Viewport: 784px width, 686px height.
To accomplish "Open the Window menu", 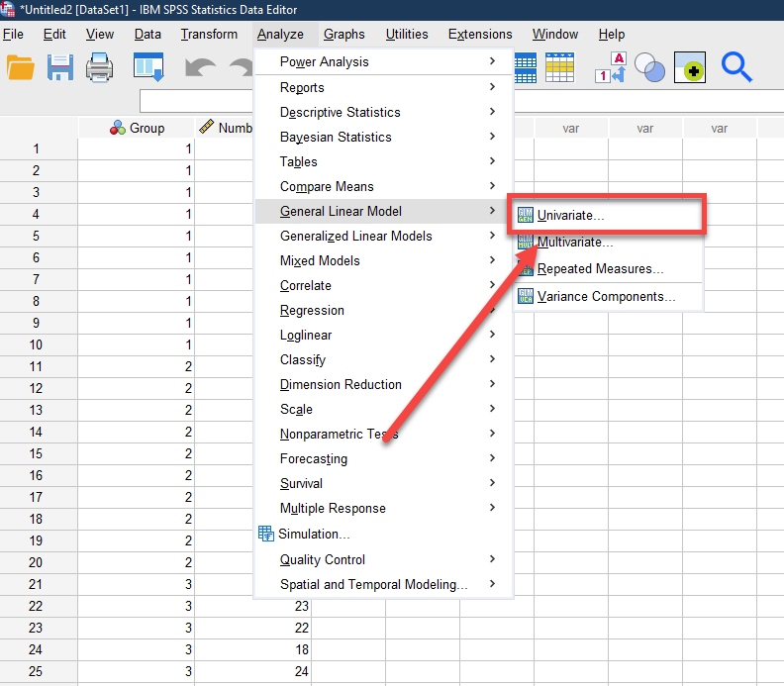I will pyautogui.click(x=555, y=34).
